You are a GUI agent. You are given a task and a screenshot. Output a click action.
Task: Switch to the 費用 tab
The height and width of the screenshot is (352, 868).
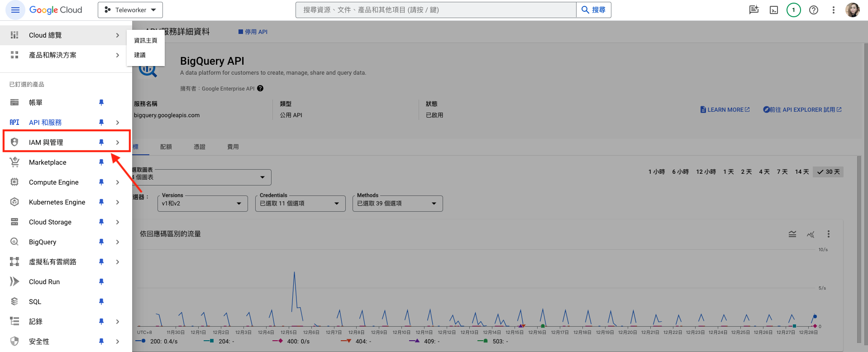click(233, 147)
